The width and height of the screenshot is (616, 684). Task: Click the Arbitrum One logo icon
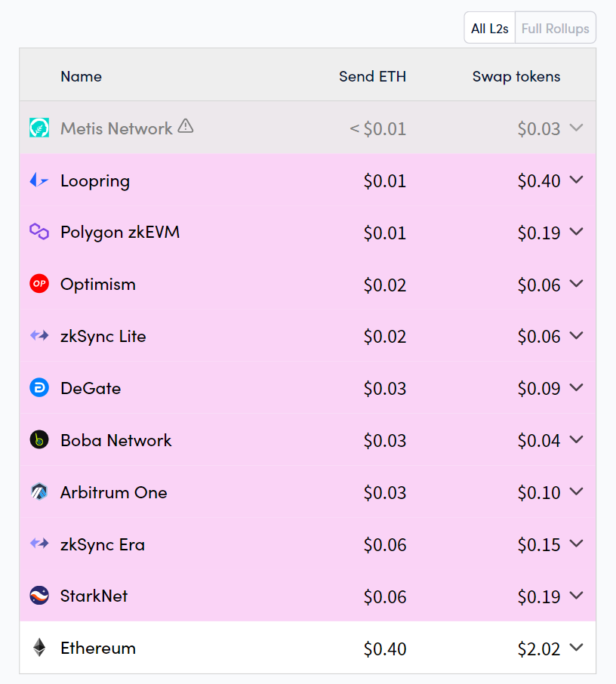39,492
